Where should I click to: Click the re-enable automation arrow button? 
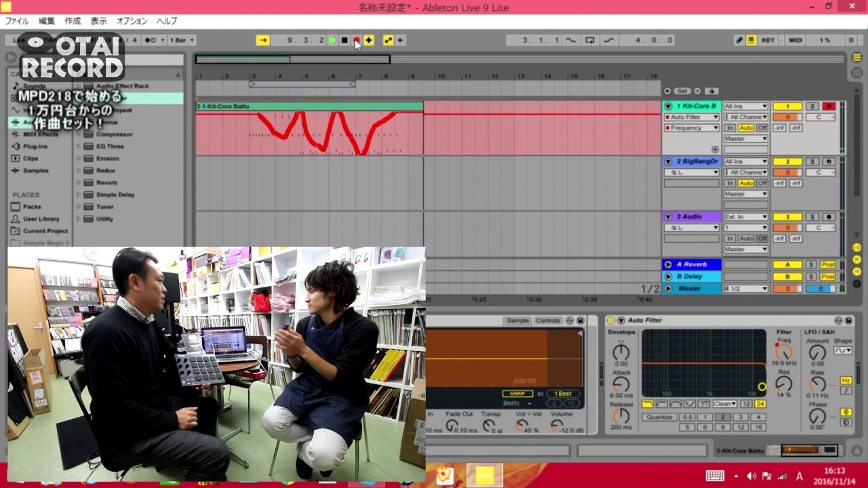[x=401, y=40]
